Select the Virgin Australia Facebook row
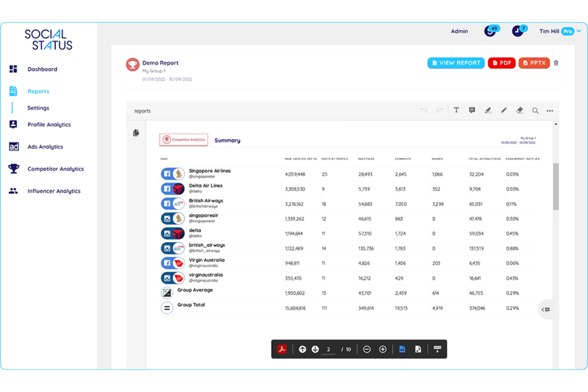 point(350,263)
